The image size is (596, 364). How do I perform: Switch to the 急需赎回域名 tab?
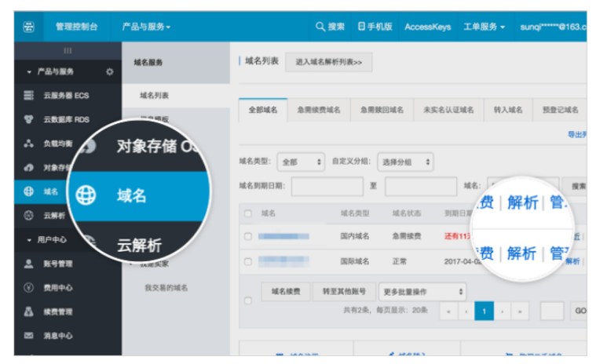pyautogui.click(x=382, y=110)
